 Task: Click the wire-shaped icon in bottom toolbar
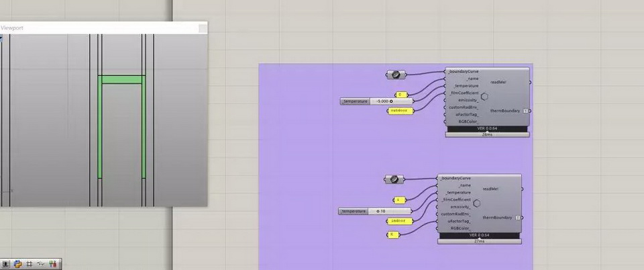[x=40, y=265]
